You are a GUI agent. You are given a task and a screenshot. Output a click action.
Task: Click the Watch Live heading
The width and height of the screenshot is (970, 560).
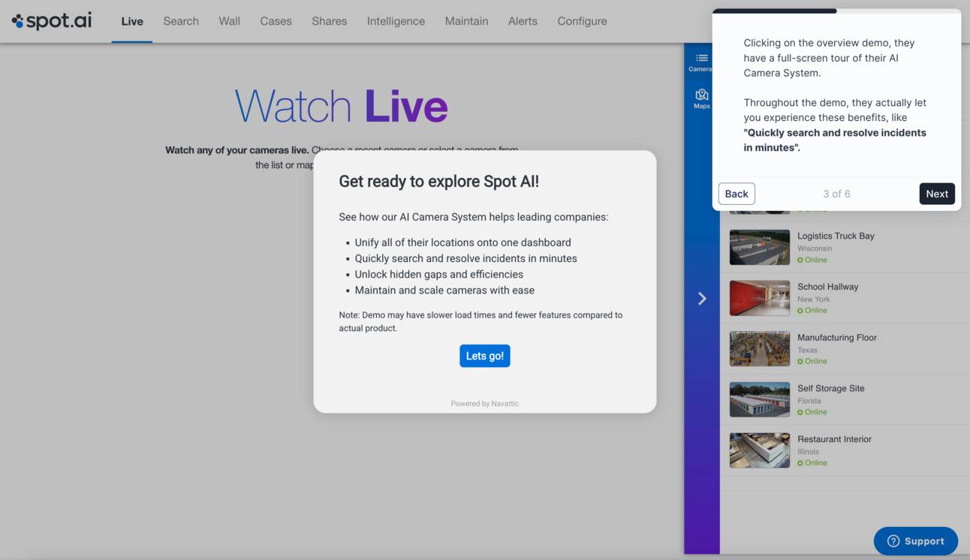click(x=342, y=106)
